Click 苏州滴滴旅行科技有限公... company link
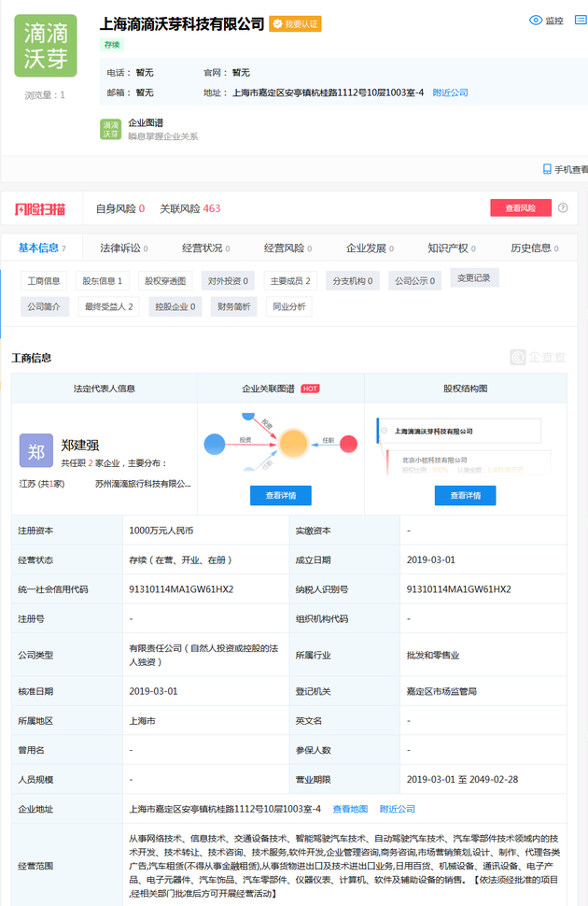Screen dimensions: 588x906 tap(143, 484)
